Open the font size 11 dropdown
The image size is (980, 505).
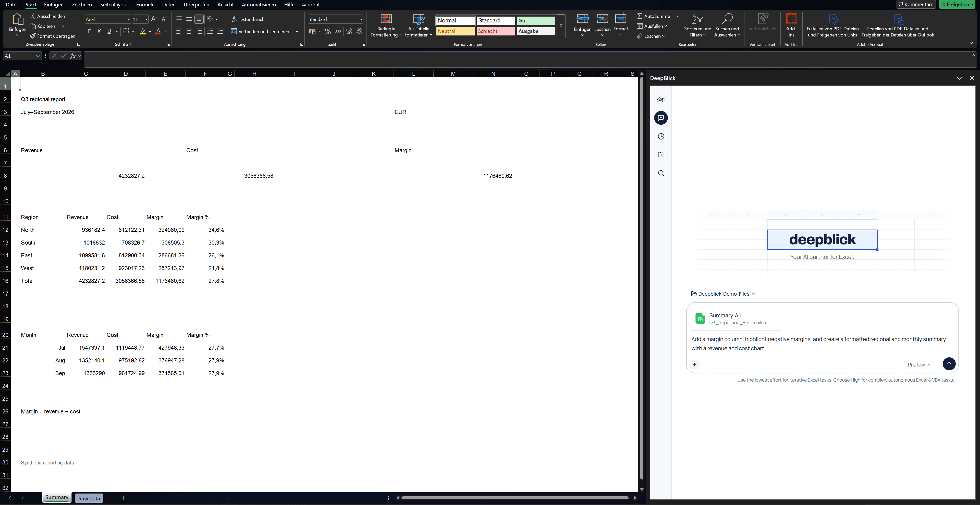point(146,19)
